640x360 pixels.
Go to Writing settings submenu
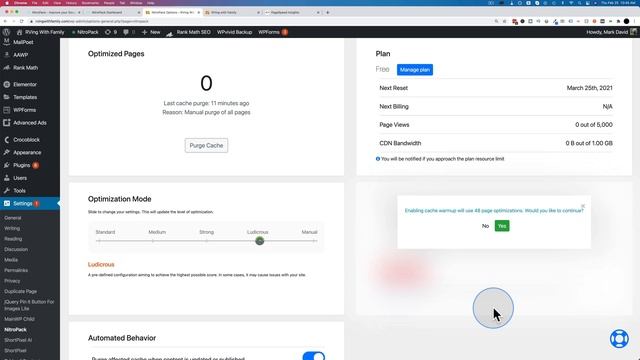(12, 229)
